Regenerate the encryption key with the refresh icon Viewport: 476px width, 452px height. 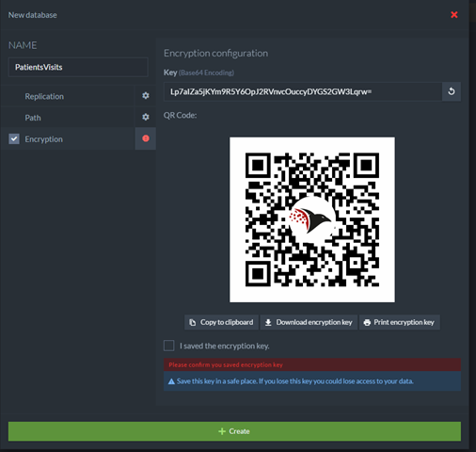(x=452, y=91)
